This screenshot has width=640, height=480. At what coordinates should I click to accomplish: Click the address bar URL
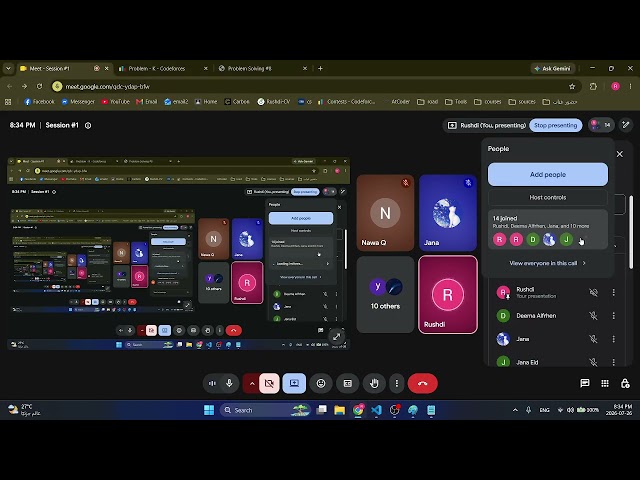click(107, 87)
